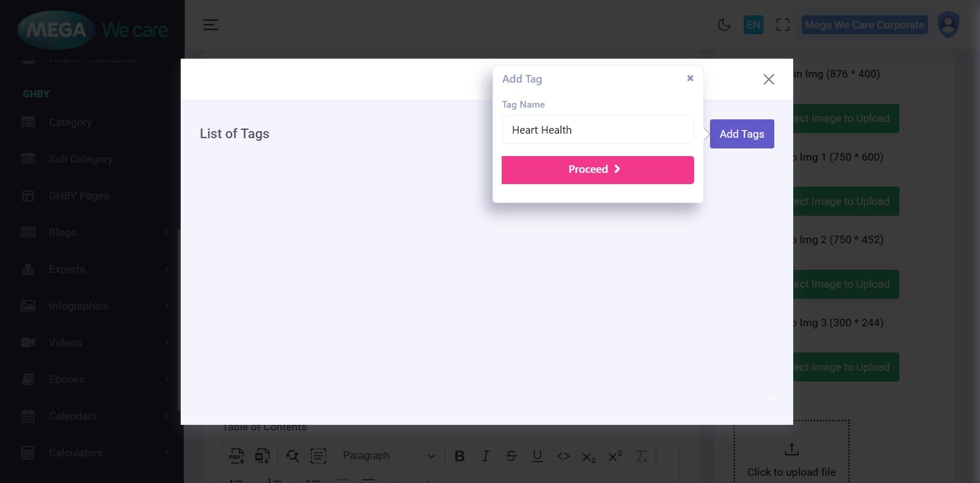Screen dimensions: 980x483
Task: Click the pink Proceed button
Action: 598,170
